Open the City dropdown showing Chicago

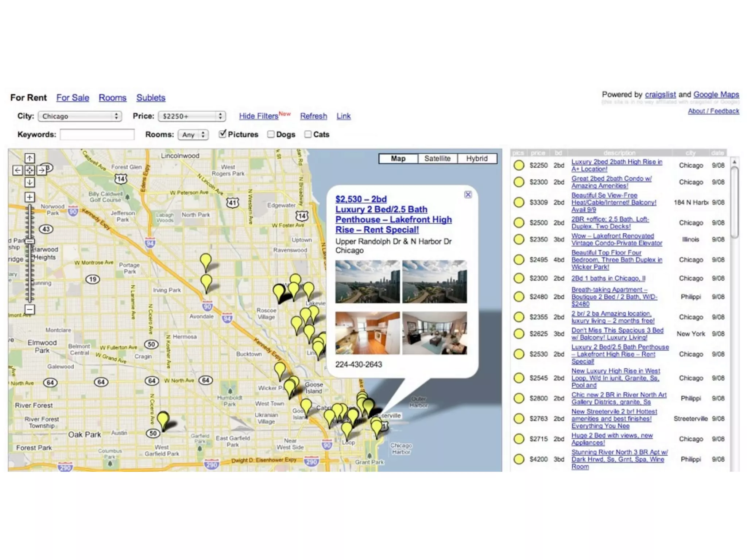coord(80,116)
